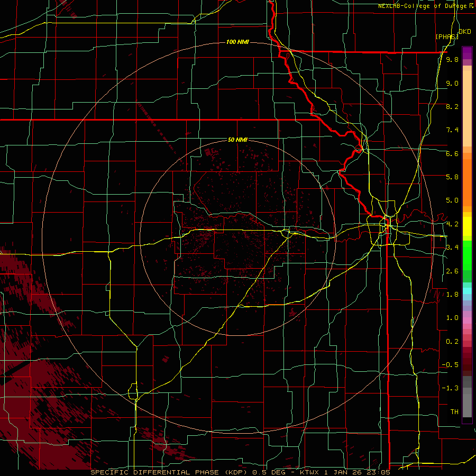Click the "100 NMI" range ring label
The width and height of the screenshot is (476, 476).
point(237,42)
